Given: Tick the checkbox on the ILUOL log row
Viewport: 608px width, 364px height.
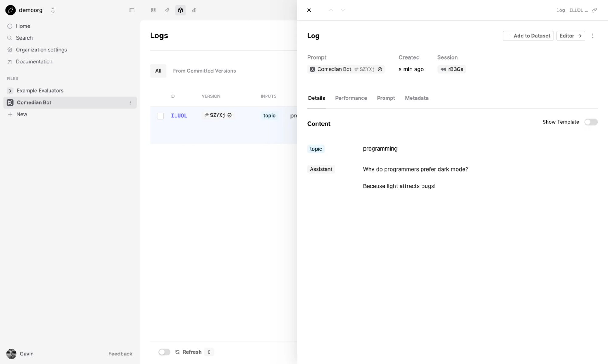Looking at the screenshot, I should point(160,116).
